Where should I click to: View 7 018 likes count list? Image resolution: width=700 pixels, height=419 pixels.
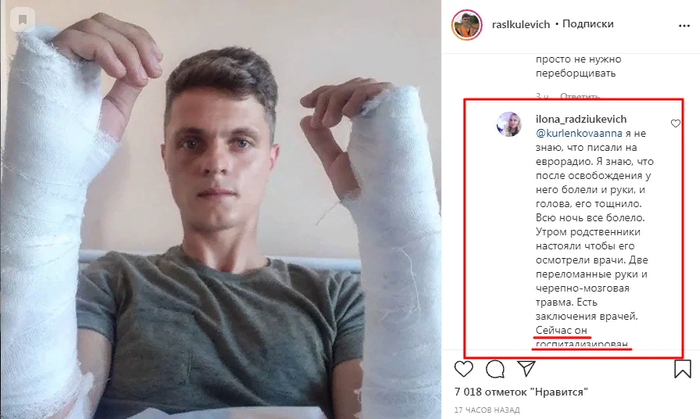[521, 392]
